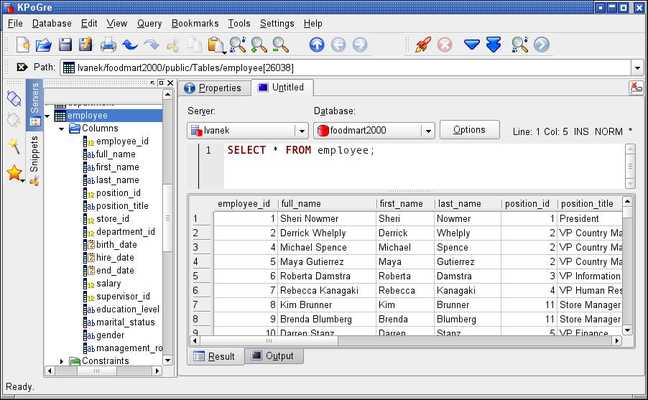Click the Undo arrow toolbar icon
Viewport: 648px width, 400px height.
click(130, 45)
